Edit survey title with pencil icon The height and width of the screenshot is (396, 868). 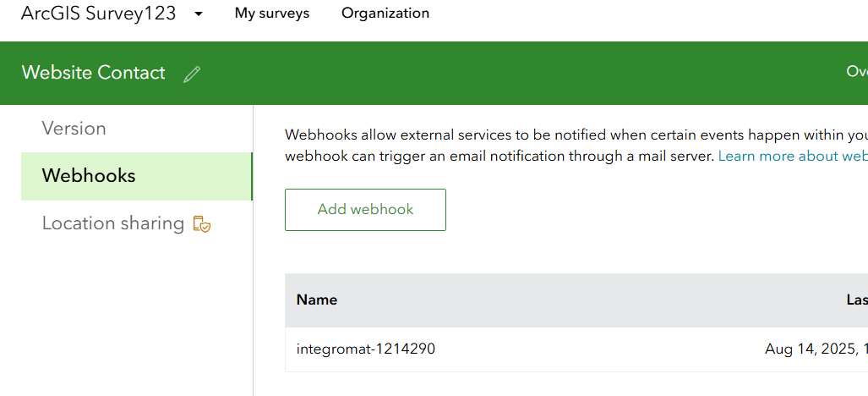click(x=192, y=74)
